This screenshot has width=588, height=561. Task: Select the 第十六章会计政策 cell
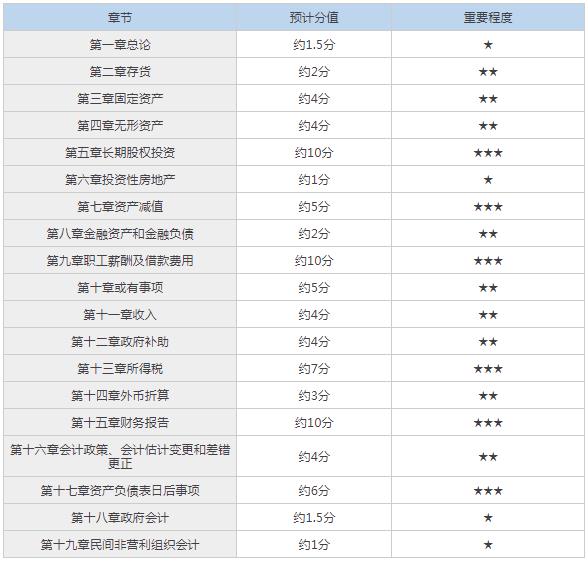click(120, 456)
